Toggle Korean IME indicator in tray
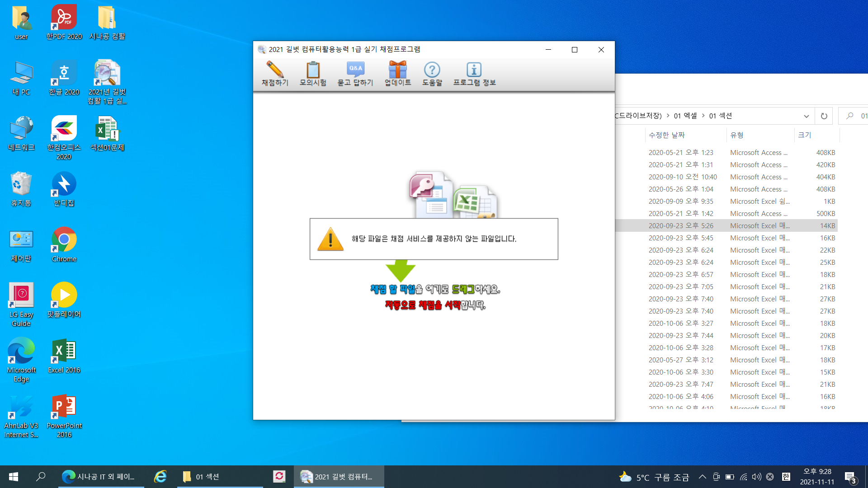The height and width of the screenshot is (488, 868). (x=786, y=477)
